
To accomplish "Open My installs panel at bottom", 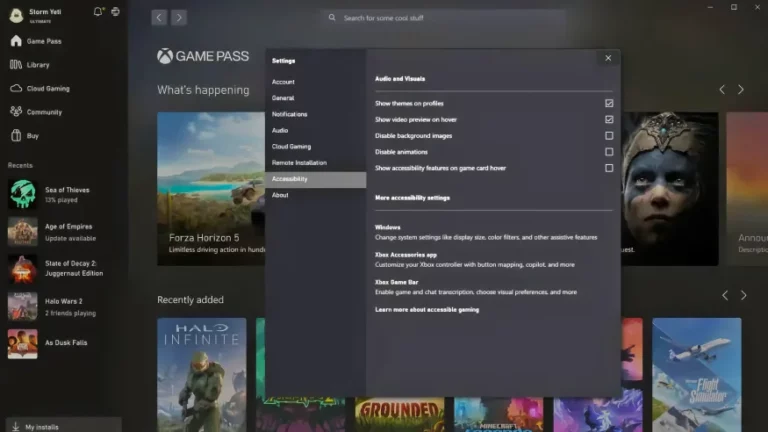I will [x=41, y=426].
